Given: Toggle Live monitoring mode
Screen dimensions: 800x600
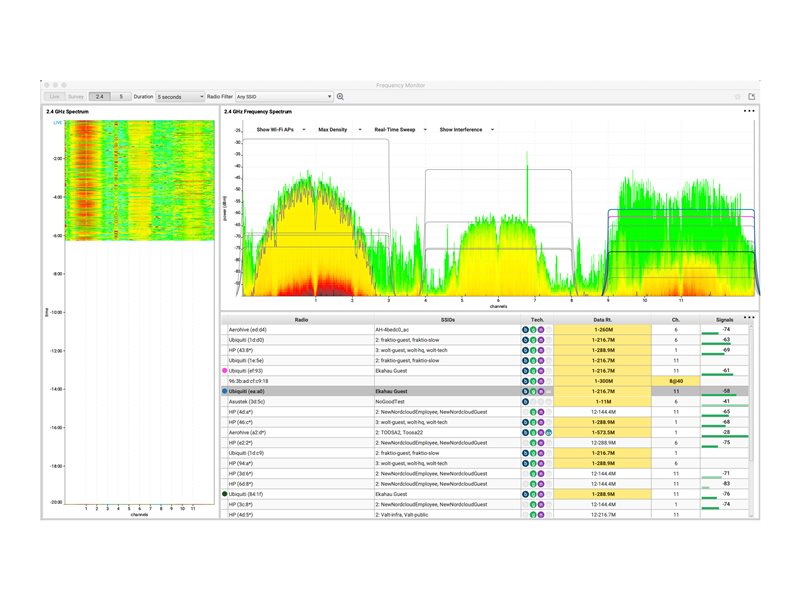Looking at the screenshot, I should click(x=55, y=97).
